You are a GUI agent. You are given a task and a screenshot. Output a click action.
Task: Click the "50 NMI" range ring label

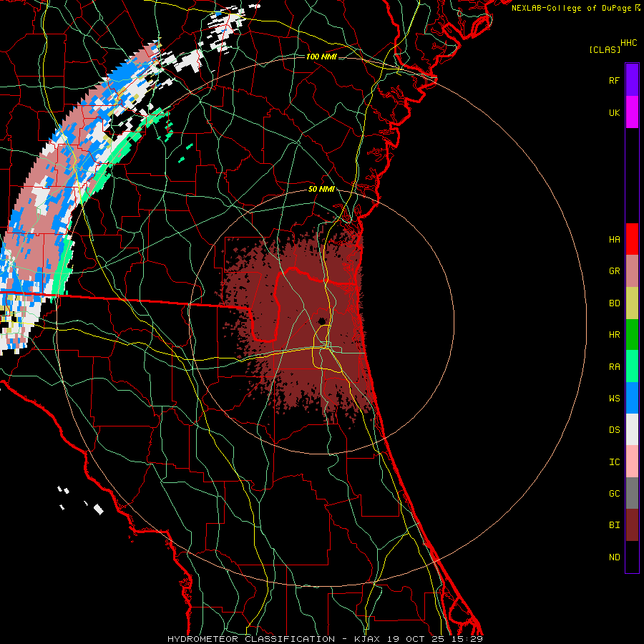pyautogui.click(x=321, y=189)
